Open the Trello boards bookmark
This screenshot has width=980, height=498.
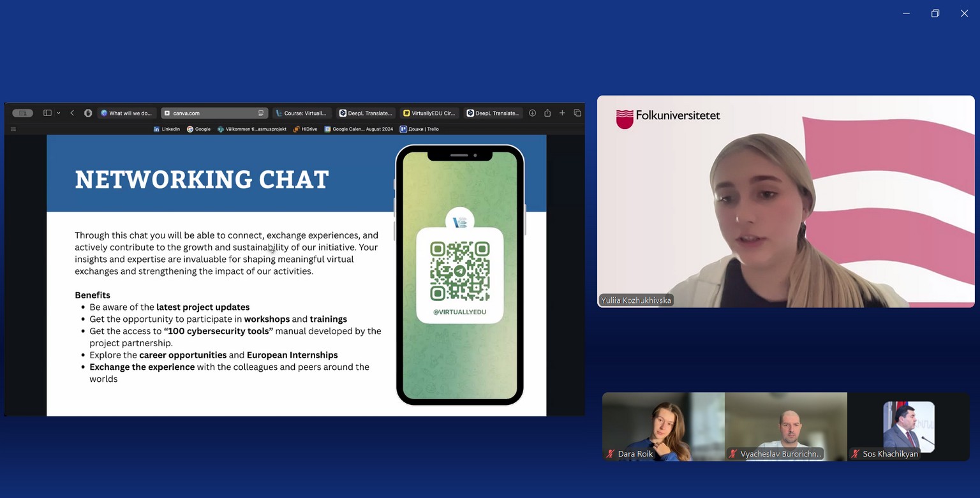[419, 129]
